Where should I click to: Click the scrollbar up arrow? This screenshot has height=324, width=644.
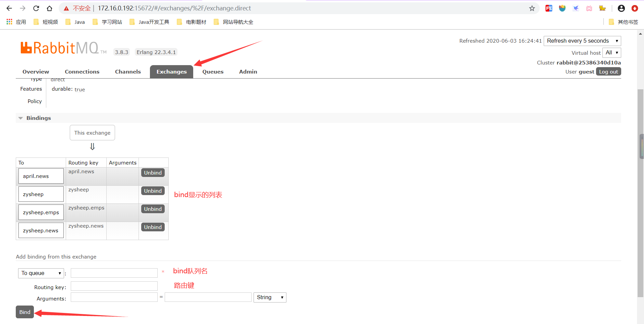[x=641, y=34]
